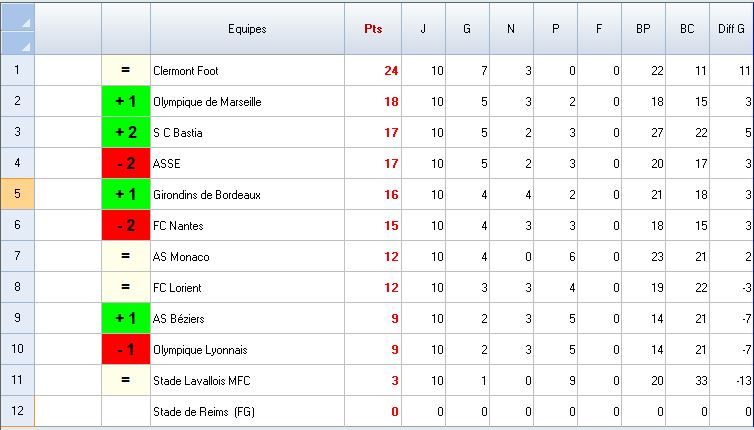Select the Diff G column header
This screenshot has width=754, height=430.
(731, 30)
